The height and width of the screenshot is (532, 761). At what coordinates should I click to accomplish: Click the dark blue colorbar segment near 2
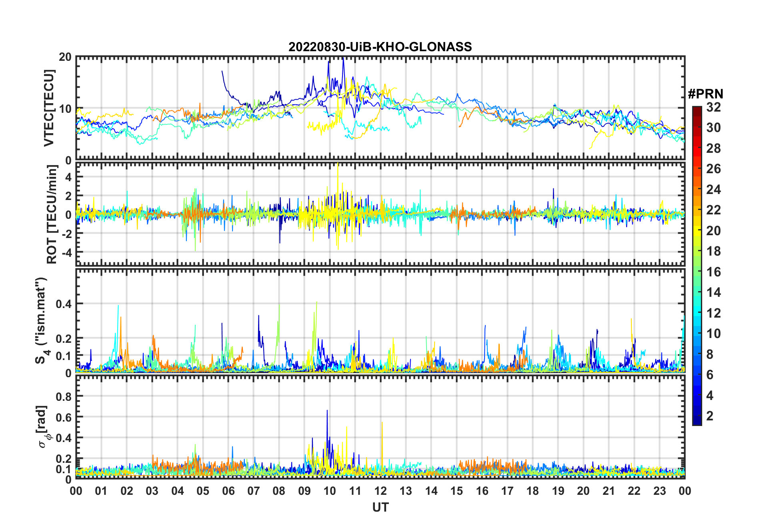pyautogui.click(x=697, y=420)
